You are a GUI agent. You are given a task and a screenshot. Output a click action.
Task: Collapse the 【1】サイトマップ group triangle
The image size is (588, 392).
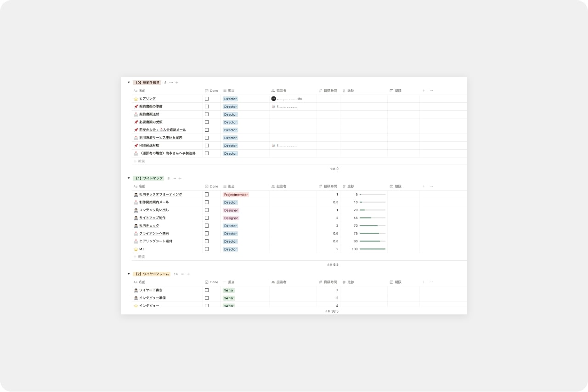click(x=129, y=178)
